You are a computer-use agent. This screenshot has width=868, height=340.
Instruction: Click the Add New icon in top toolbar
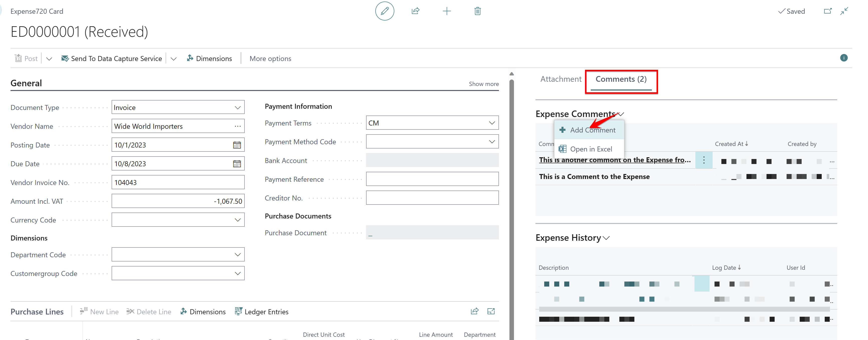click(446, 10)
